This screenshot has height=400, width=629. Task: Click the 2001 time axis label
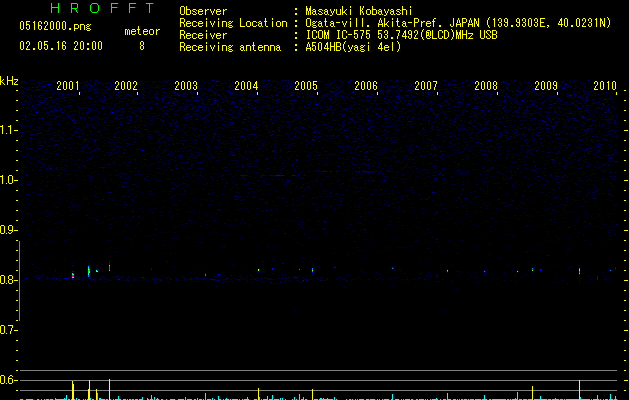pos(68,85)
